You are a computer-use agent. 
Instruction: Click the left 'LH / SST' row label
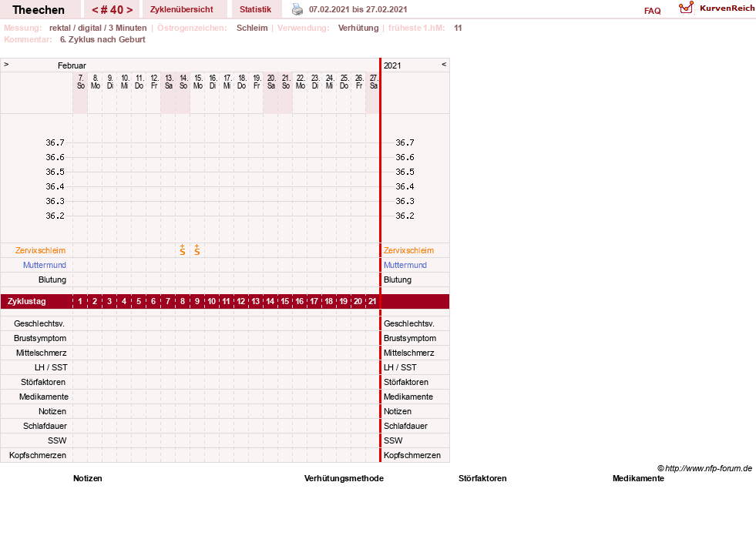pyautogui.click(x=51, y=367)
